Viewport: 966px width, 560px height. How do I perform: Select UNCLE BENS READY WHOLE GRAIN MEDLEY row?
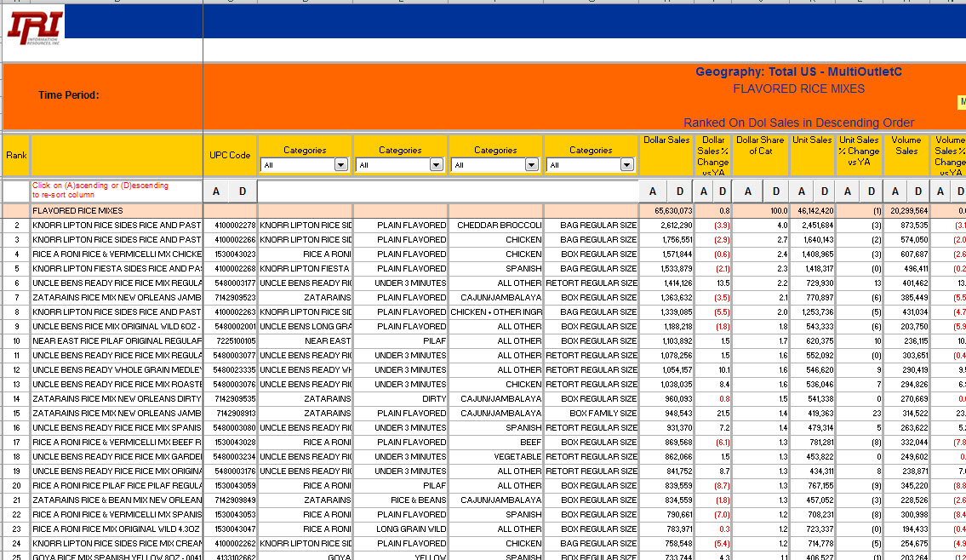tap(117, 370)
